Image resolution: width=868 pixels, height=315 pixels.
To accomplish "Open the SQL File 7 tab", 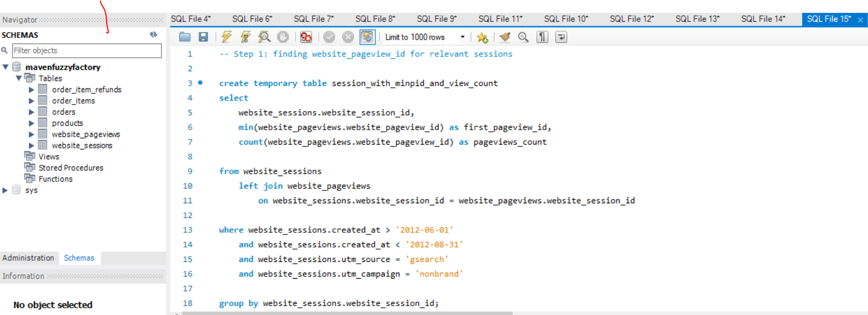I will tap(314, 19).
